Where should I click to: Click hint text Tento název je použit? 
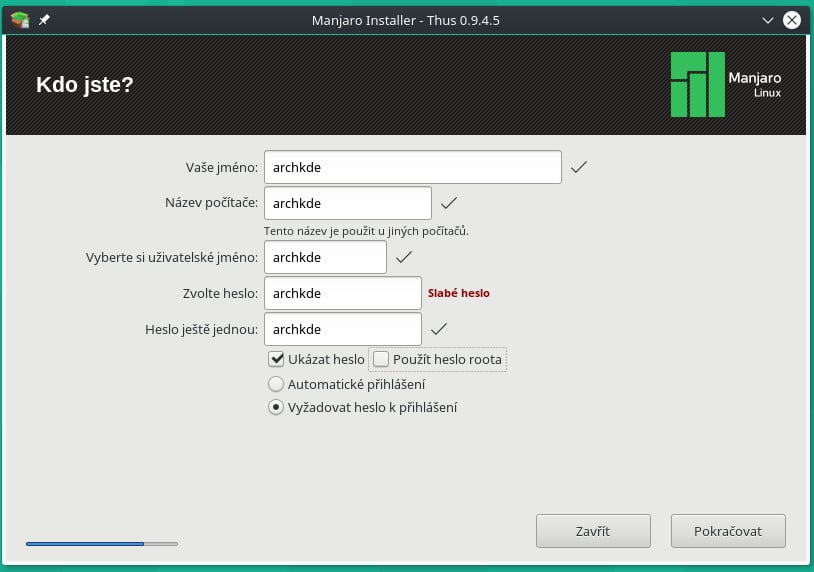pos(366,231)
